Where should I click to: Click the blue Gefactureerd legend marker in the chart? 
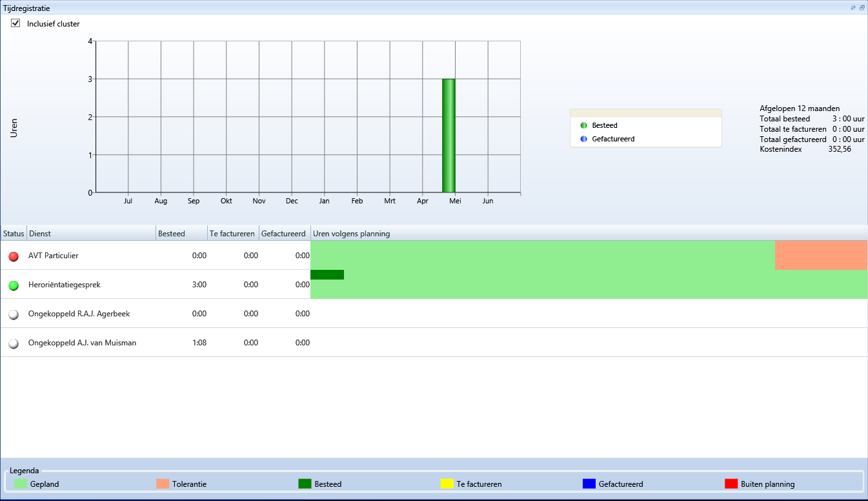click(x=583, y=139)
